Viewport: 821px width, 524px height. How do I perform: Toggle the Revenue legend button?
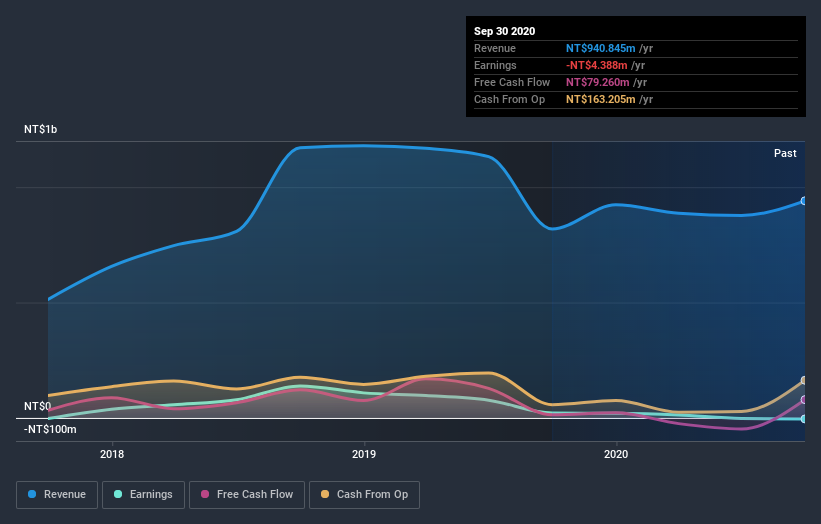57,495
